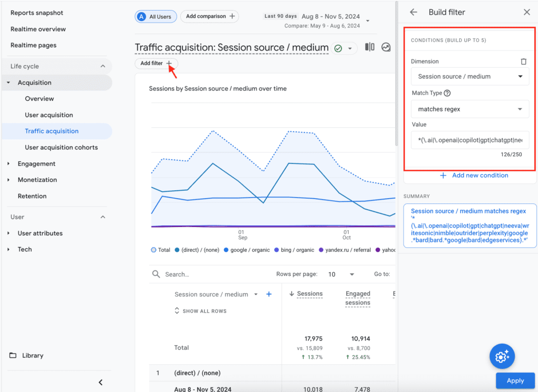Open Reports snapshot
This screenshot has height=392, width=538.
point(37,13)
